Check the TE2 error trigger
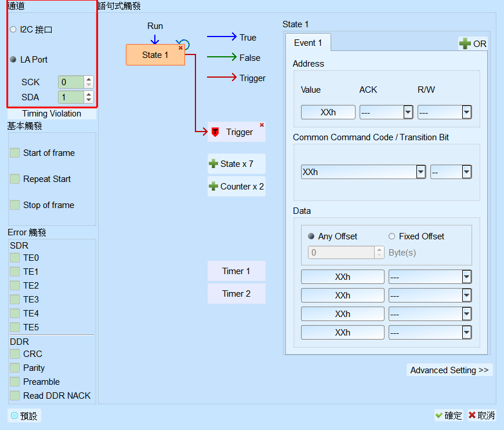This screenshot has width=504, height=430. point(14,286)
